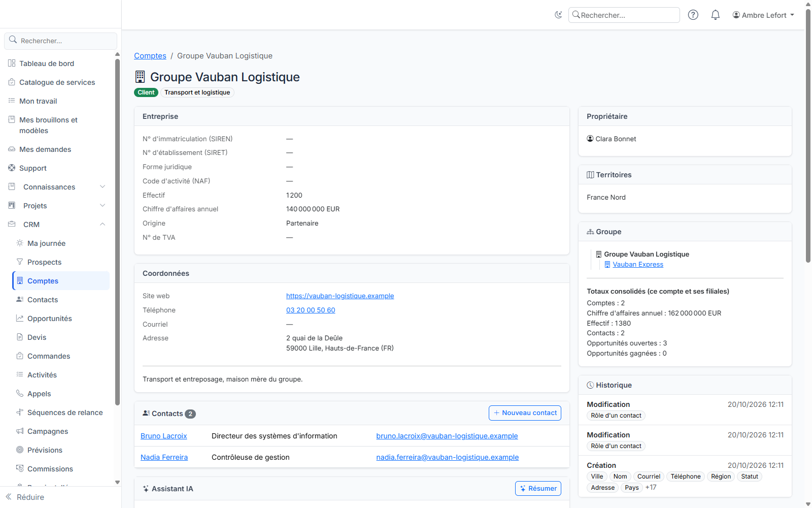Expand the Projets section chevron

[x=103, y=206]
